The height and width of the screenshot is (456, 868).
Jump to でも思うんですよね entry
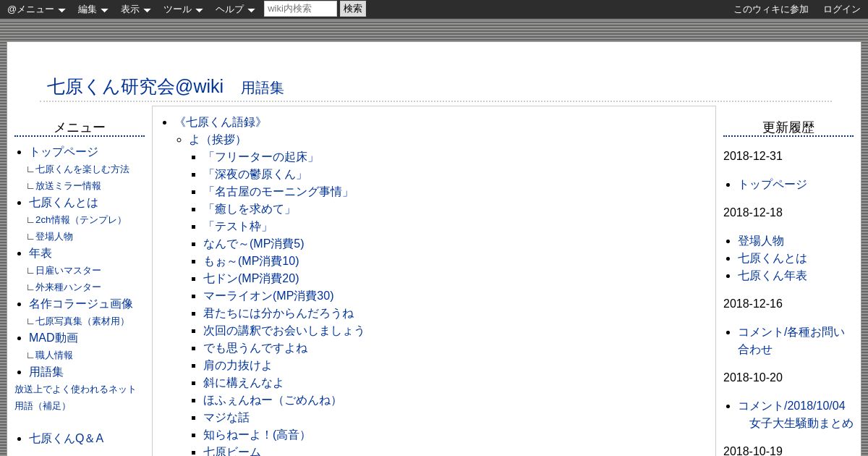[x=255, y=348]
